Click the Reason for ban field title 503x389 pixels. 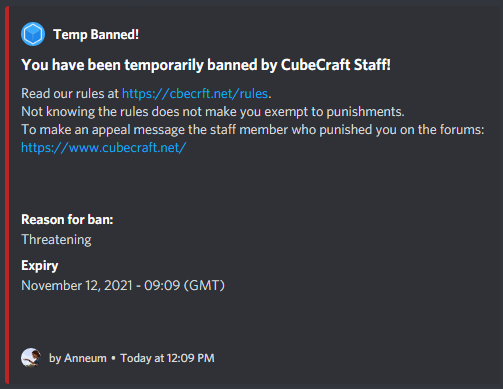click(67, 220)
